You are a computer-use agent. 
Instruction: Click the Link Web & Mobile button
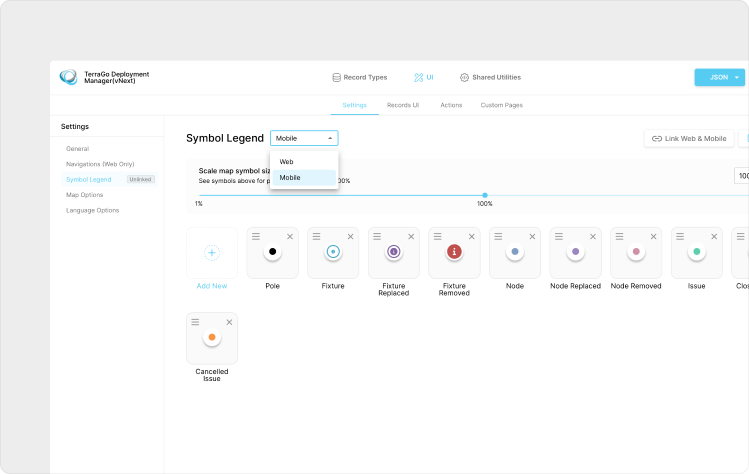click(x=689, y=139)
